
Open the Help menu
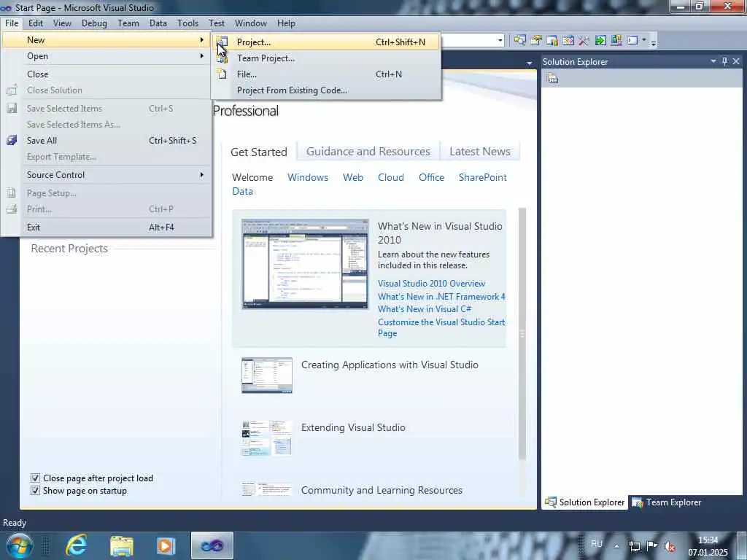[x=286, y=23]
